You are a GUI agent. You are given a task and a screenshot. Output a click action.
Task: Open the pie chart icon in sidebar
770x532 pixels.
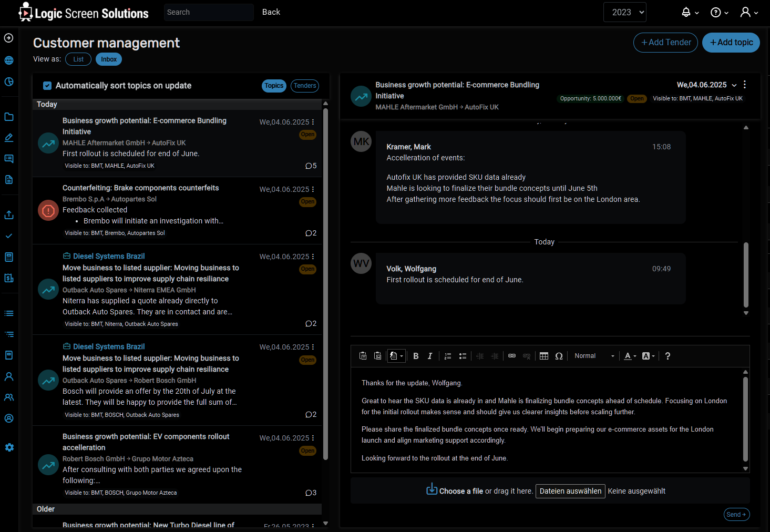[9, 82]
